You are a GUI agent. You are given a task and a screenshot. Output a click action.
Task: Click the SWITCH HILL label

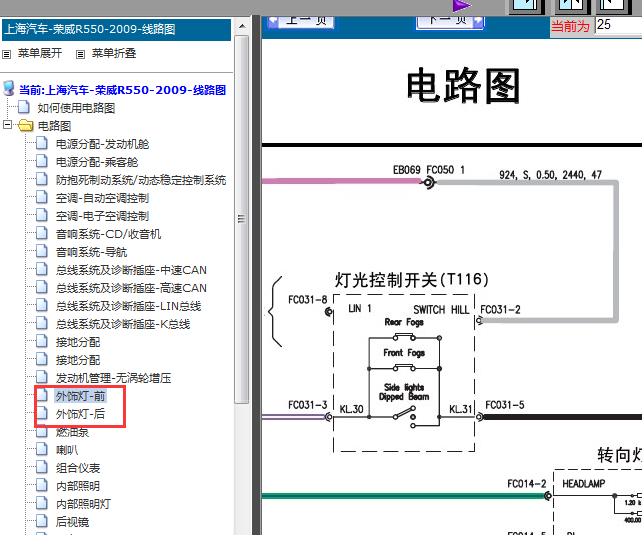pos(441,309)
